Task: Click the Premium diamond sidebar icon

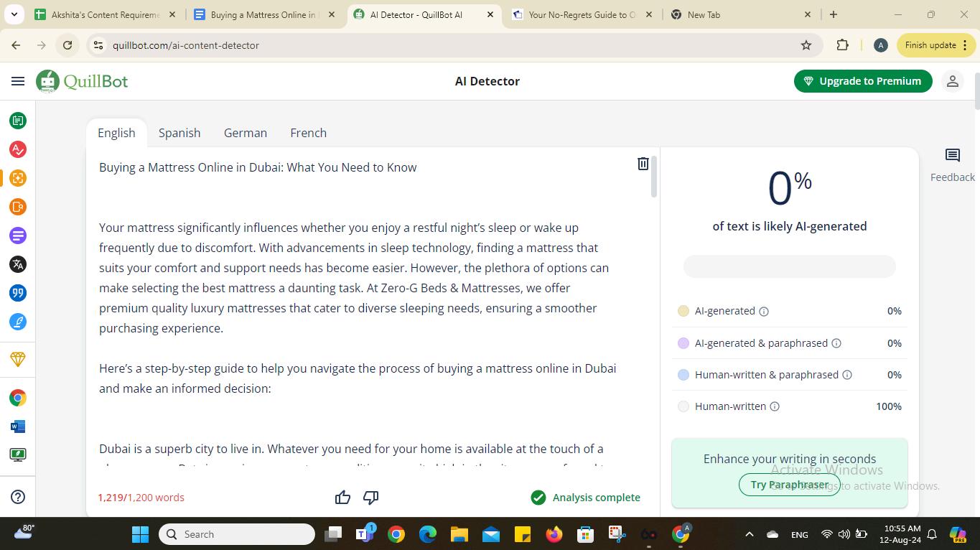Action: 18,359
